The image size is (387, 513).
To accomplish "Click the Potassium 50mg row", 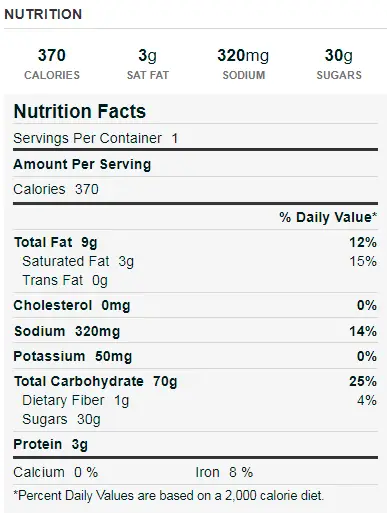I will [195, 356].
